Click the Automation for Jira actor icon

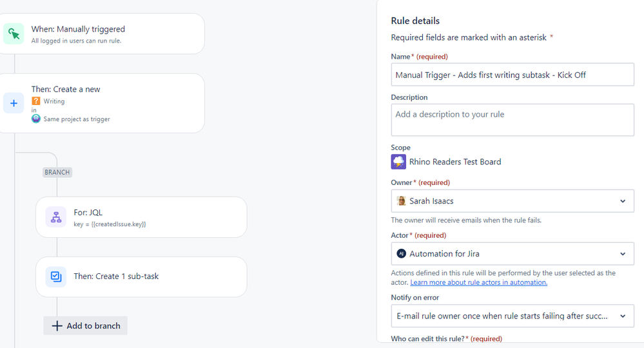[x=401, y=254]
